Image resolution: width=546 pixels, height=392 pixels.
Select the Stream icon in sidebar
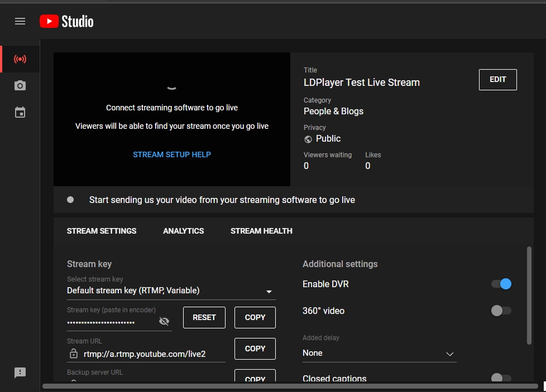point(20,59)
